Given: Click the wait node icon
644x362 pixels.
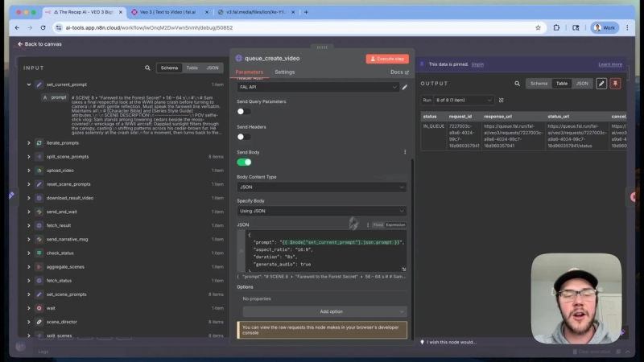Looking at the screenshot, I should [x=39, y=308].
